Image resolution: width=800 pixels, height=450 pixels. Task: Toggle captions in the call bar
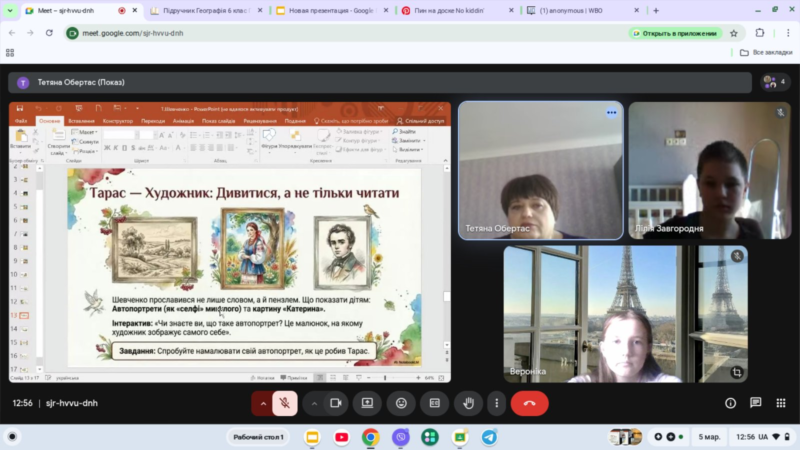click(x=434, y=403)
